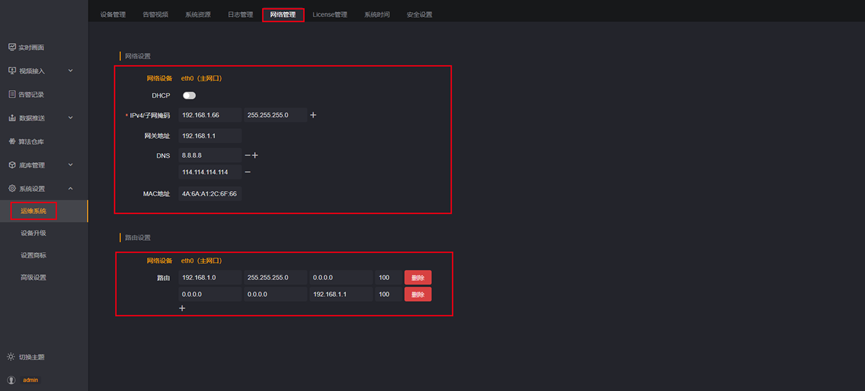Click the metric 100 in second route row
The width and height of the screenshot is (865, 391).
(x=388, y=294)
